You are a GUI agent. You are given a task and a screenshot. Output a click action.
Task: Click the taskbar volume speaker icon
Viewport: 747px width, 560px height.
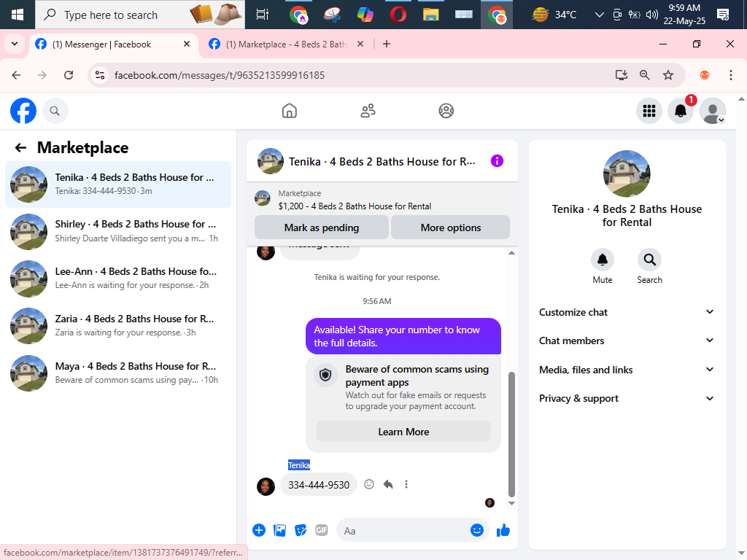tap(651, 15)
